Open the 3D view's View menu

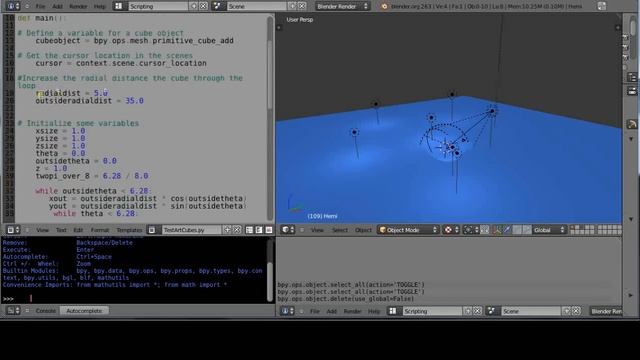[317, 230]
